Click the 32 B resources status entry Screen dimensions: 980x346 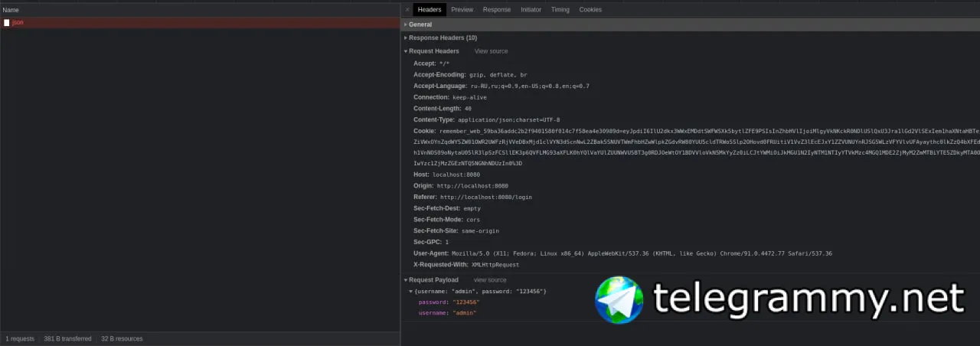(122, 339)
